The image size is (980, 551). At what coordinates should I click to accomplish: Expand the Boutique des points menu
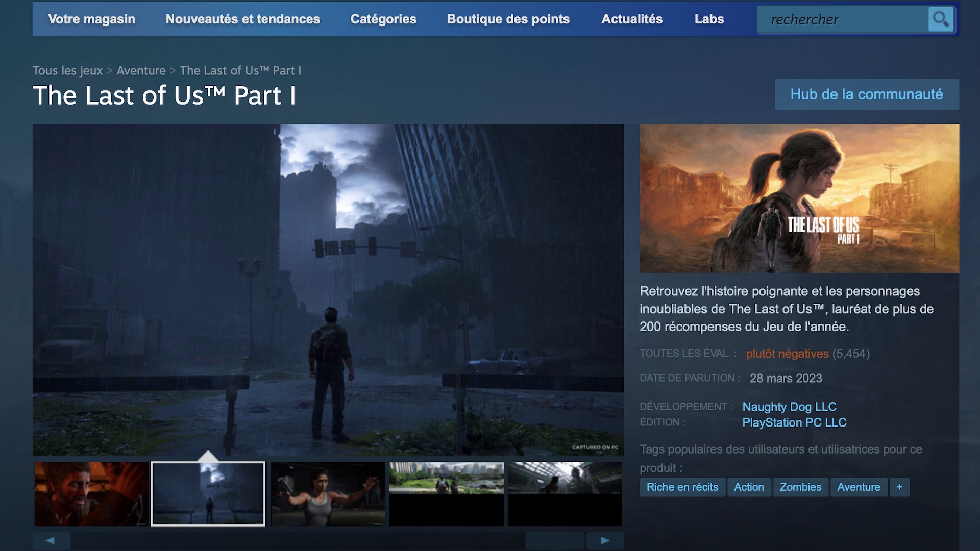(508, 18)
